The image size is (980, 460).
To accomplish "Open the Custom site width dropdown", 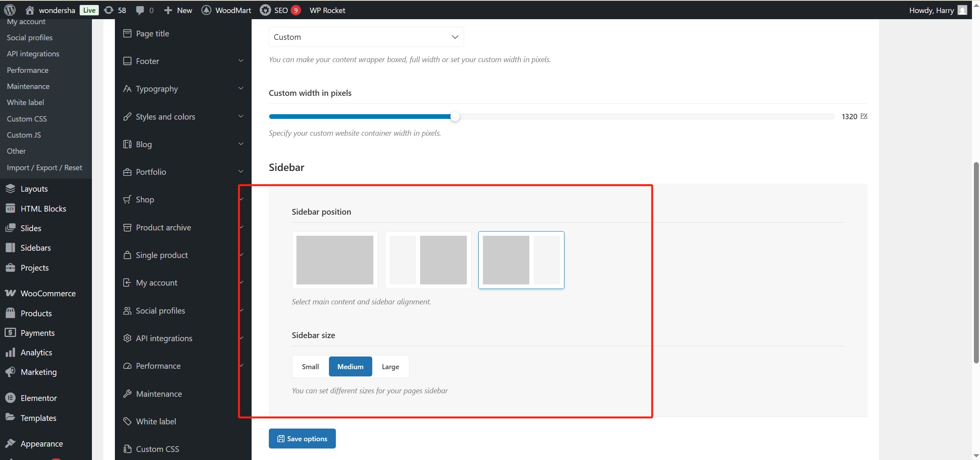I will coord(366,37).
